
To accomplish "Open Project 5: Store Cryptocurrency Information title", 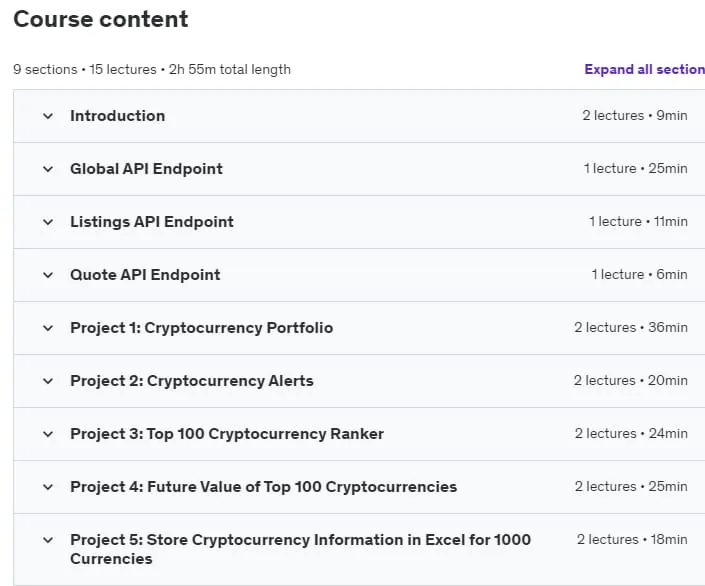I will click(x=300, y=549).
